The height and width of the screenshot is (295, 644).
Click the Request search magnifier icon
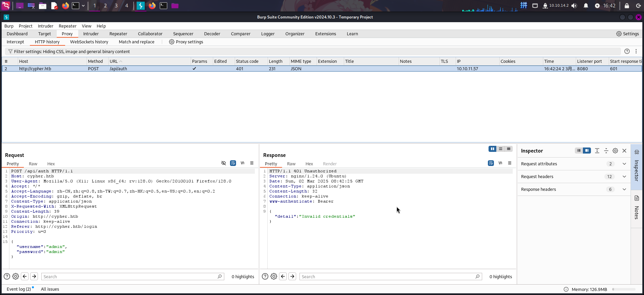(x=220, y=277)
